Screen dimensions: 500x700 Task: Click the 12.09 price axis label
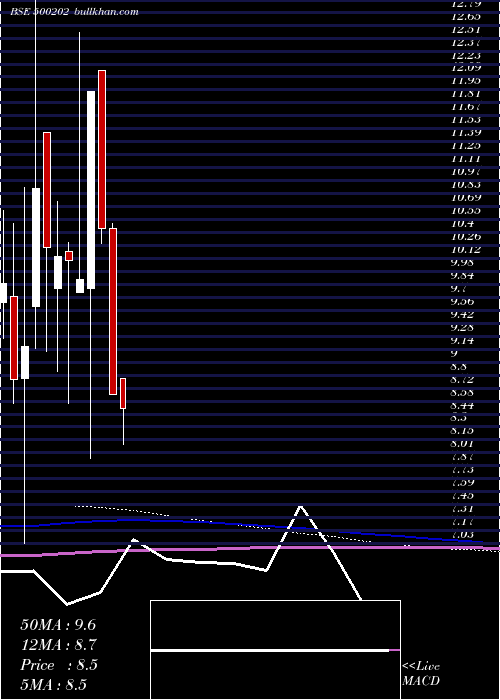click(466, 68)
